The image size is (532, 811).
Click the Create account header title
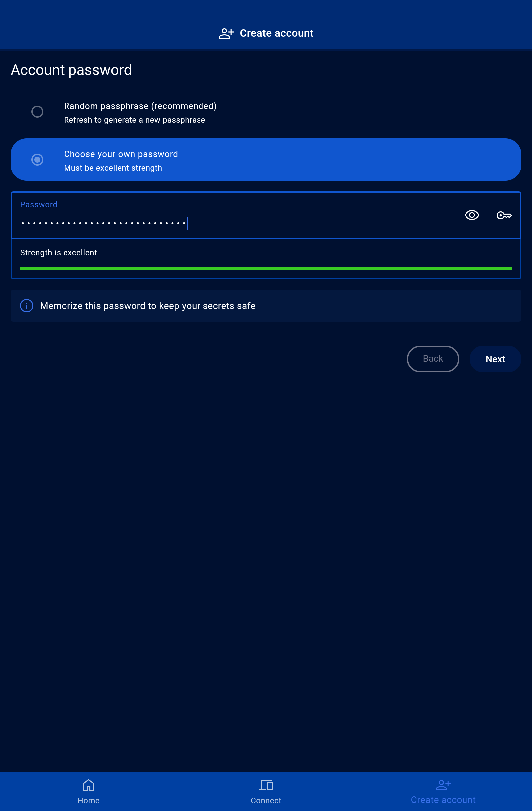[276, 33]
